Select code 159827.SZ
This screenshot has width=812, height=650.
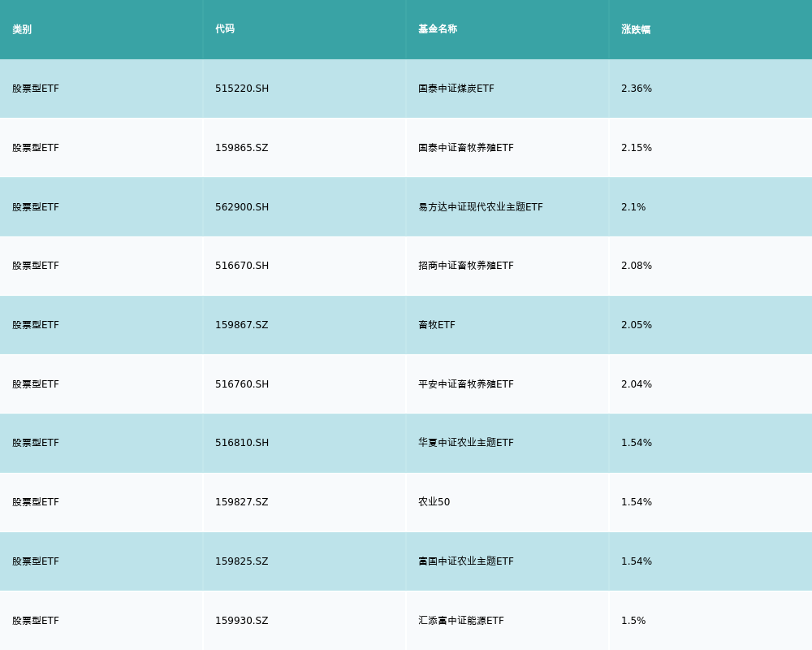(242, 502)
